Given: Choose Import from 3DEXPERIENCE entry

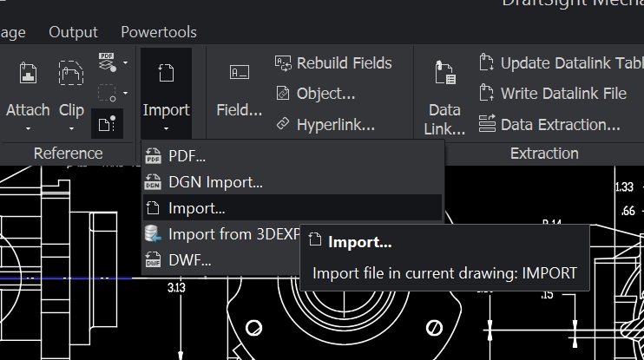Looking at the screenshot, I should point(222,234).
